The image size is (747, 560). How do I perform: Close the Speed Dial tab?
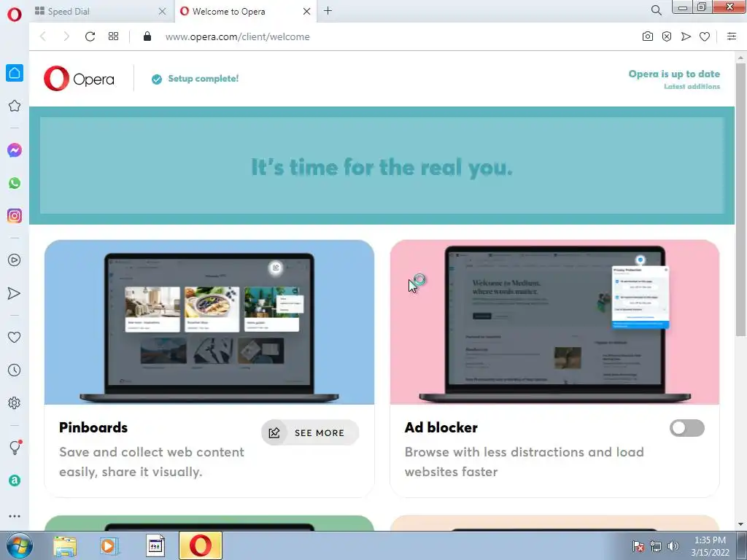pos(162,12)
